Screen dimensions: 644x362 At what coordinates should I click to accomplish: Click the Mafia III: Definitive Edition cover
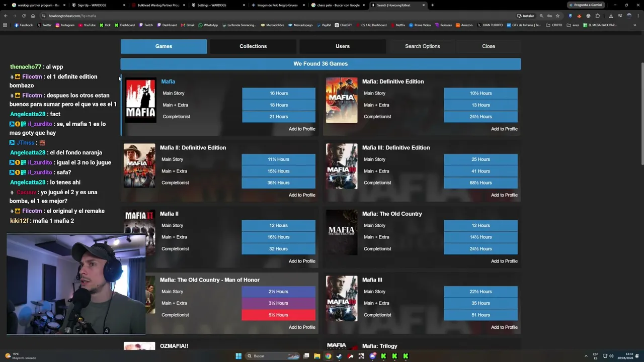342,166
